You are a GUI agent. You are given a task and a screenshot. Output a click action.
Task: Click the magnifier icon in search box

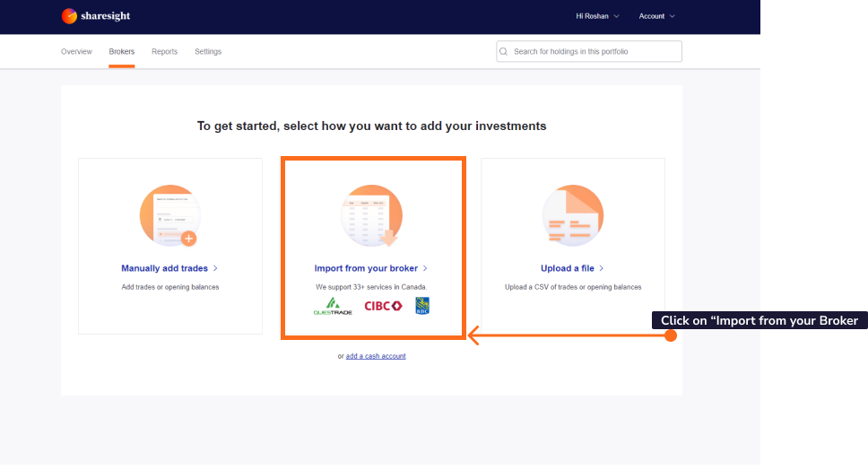(504, 51)
